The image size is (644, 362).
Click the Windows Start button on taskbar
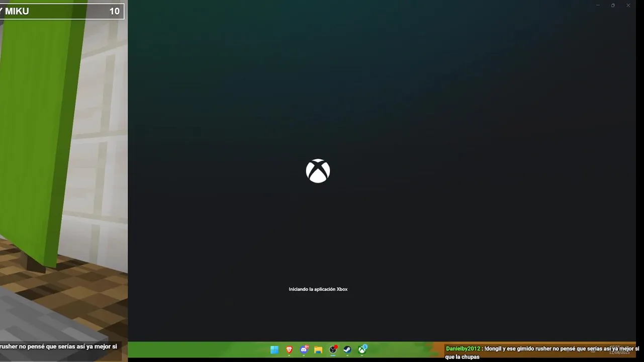tap(274, 350)
